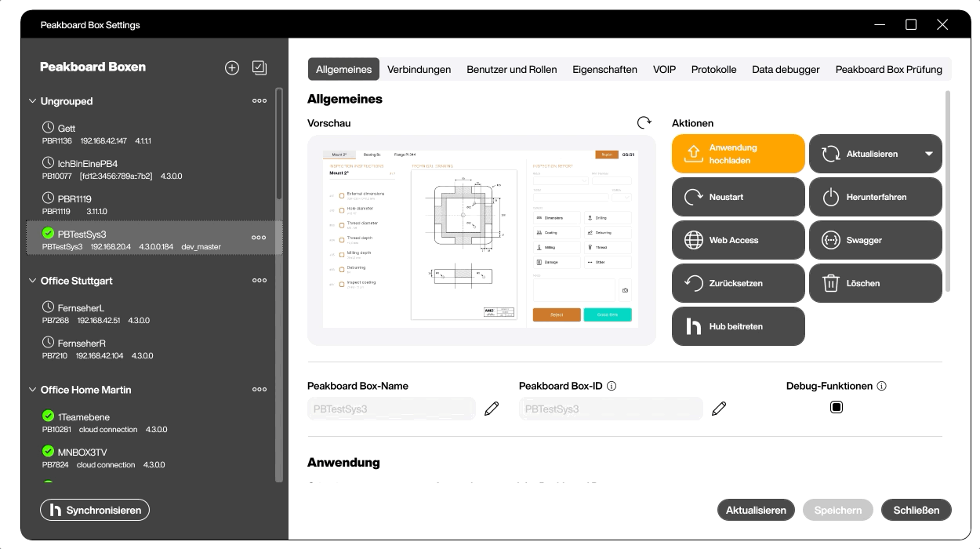The width and height of the screenshot is (980, 549).
Task: Open the VOIP tab
Action: pos(664,69)
